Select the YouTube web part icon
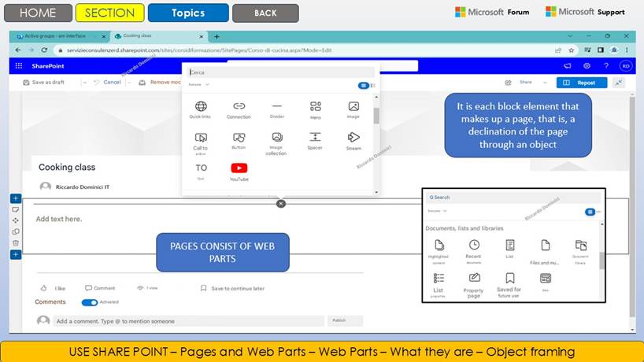The height and width of the screenshot is (362, 644). pyautogui.click(x=239, y=168)
